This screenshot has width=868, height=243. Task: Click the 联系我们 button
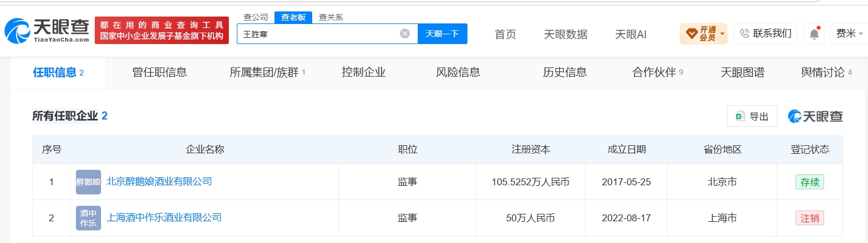(x=765, y=34)
